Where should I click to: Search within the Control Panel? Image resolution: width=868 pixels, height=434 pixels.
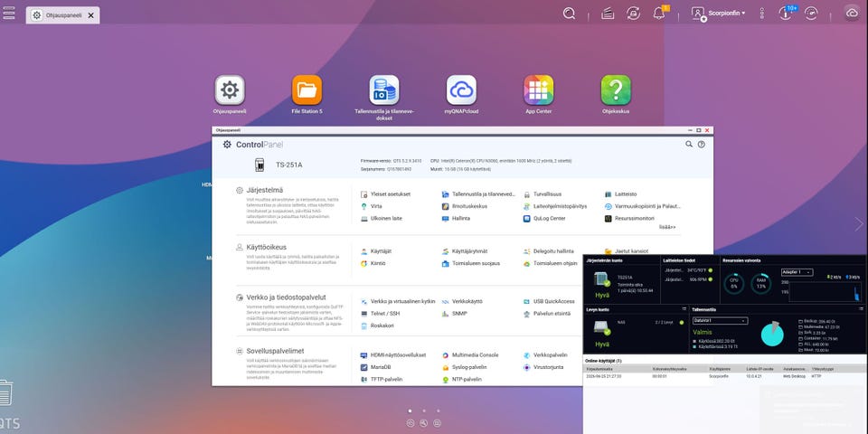click(x=689, y=144)
